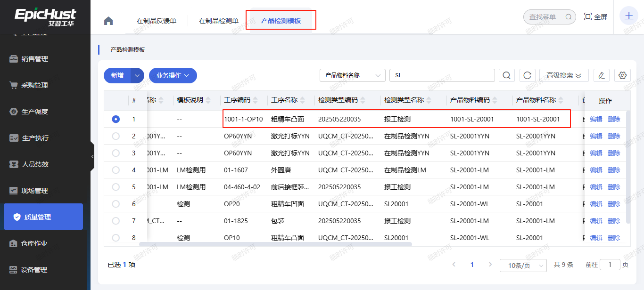
Task: Click the refresh icon button
Action: pos(527,75)
